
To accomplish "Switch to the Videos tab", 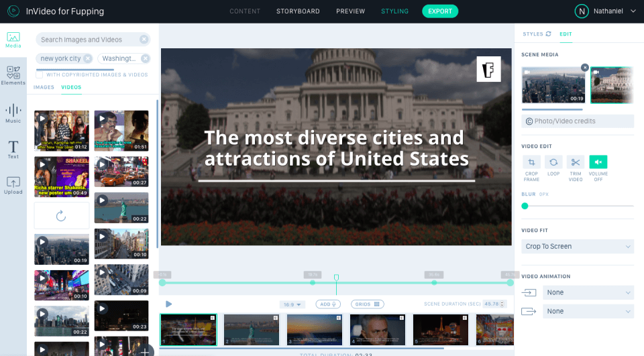I will pyautogui.click(x=71, y=87).
